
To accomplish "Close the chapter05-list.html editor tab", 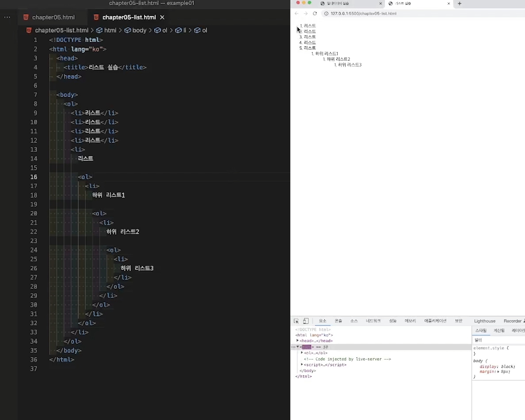I will coord(162,17).
